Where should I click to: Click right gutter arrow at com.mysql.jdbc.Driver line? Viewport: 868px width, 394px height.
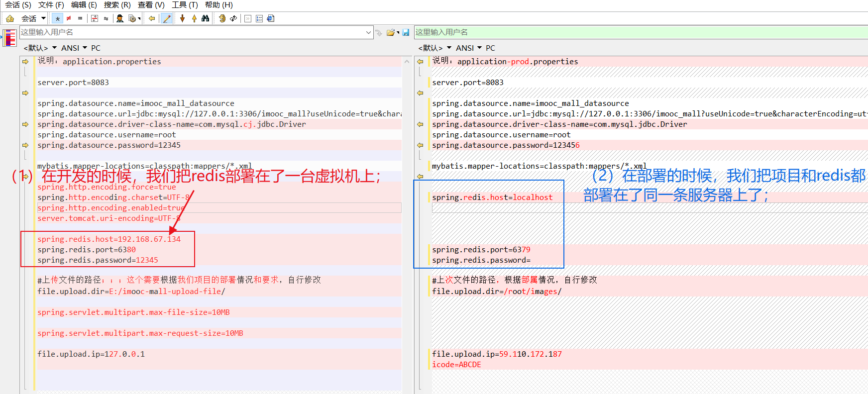pyautogui.click(x=420, y=124)
